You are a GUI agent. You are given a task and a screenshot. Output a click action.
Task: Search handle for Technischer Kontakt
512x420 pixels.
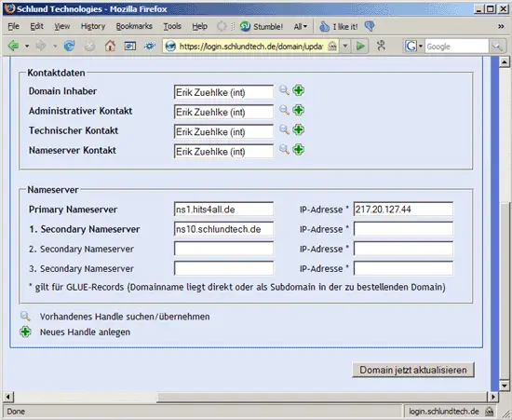tap(284, 130)
